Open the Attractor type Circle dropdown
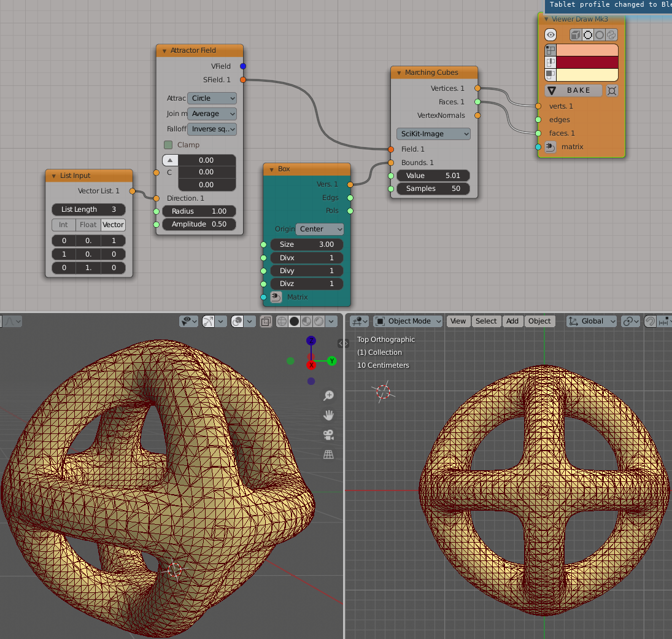This screenshot has height=639, width=672. tap(212, 98)
